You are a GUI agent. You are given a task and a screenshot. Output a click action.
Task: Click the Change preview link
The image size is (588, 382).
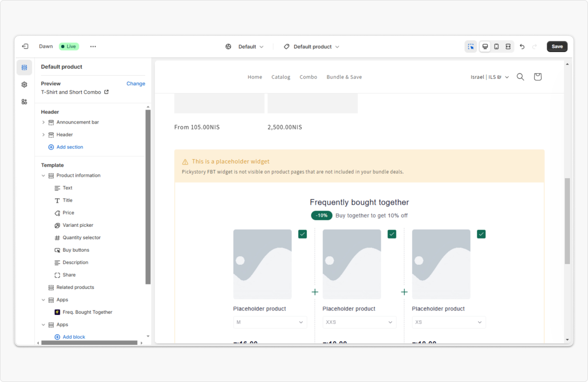[136, 84]
